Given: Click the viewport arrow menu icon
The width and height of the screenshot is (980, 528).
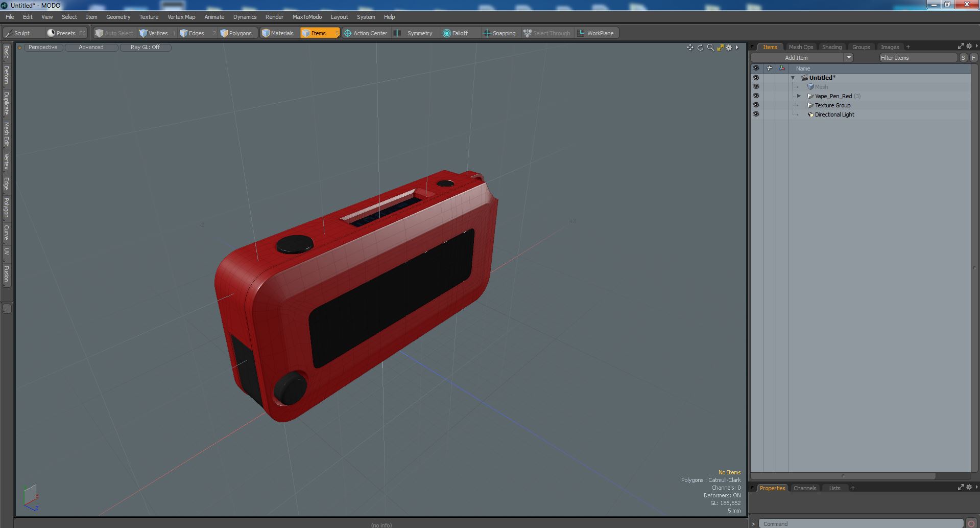Looking at the screenshot, I should [x=737, y=48].
